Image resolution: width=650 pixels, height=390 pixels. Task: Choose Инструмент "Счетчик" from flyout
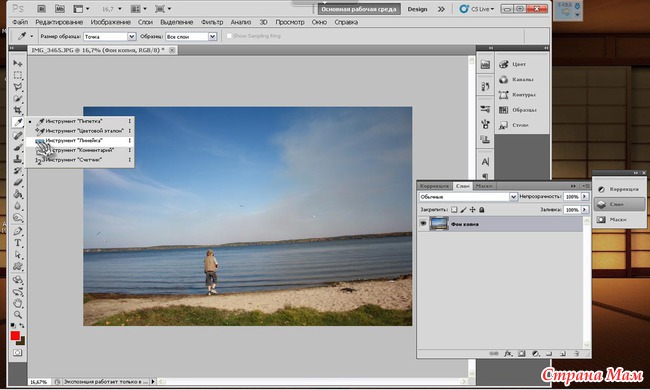(x=80, y=160)
